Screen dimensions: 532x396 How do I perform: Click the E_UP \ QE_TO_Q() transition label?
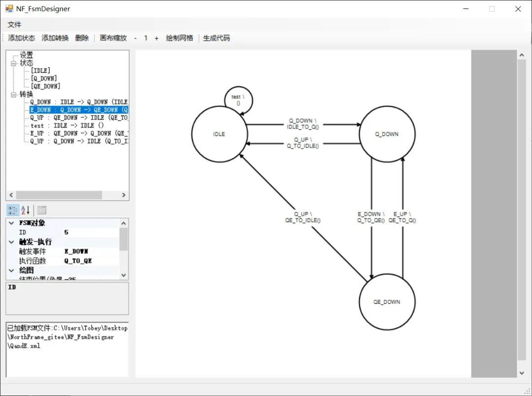click(x=402, y=217)
